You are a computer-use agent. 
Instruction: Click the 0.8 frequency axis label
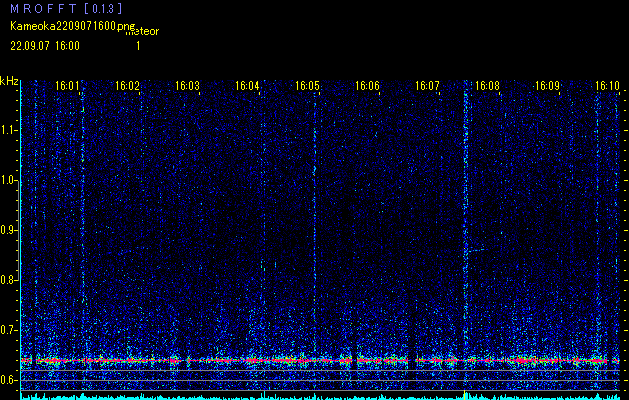point(9,280)
